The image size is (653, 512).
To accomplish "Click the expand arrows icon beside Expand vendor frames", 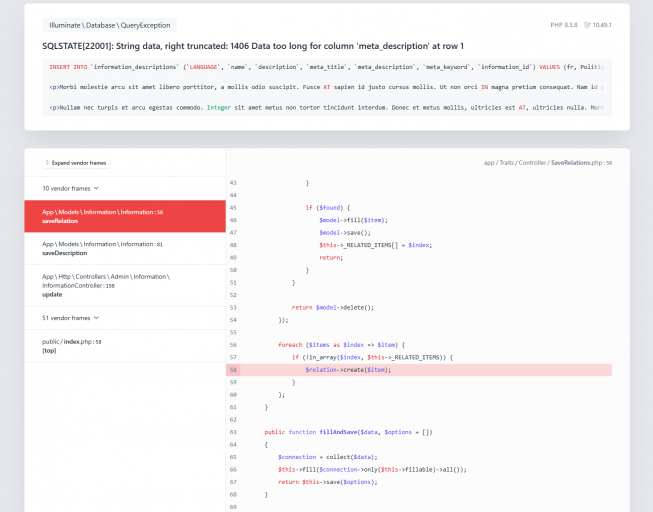I will (47, 163).
